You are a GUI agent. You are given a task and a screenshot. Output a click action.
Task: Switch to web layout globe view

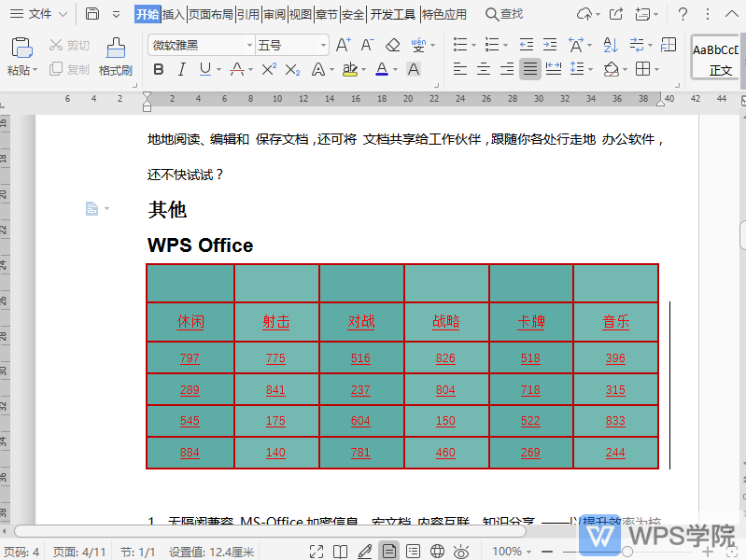click(x=437, y=552)
